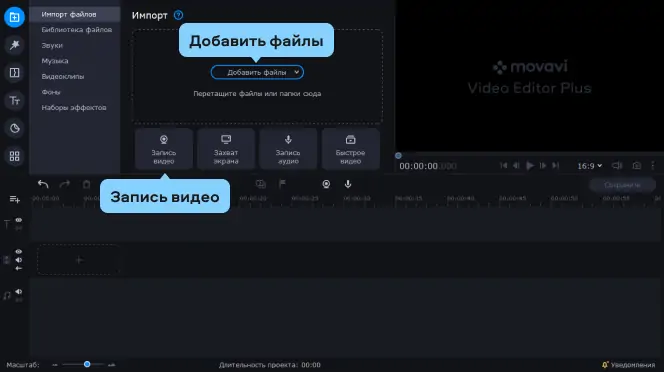The width and height of the screenshot is (664, 372).
Task: Click the Undo arrow in timeline toolbar
Action: coord(43,184)
